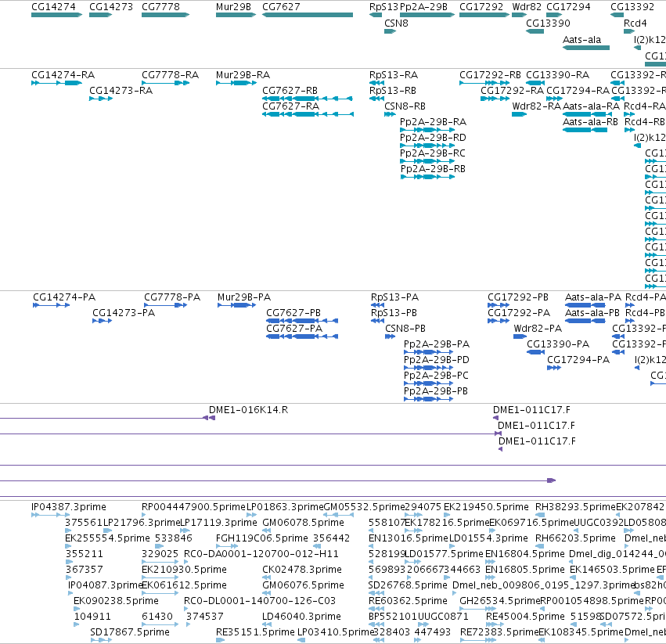This screenshot has height=644, width=666.
Task: Click the CG13390-RA transcript label
Action: [x=558, y=75]
